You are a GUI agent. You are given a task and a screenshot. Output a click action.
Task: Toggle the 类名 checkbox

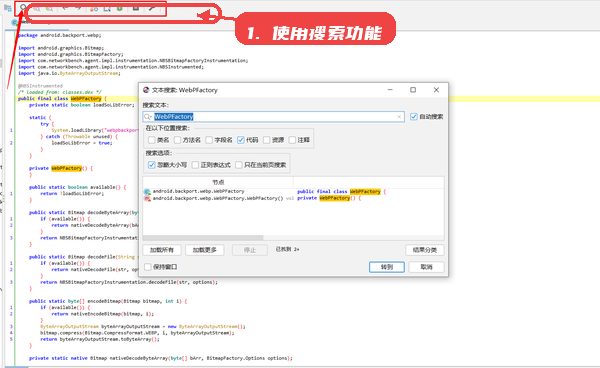(152, 140)
